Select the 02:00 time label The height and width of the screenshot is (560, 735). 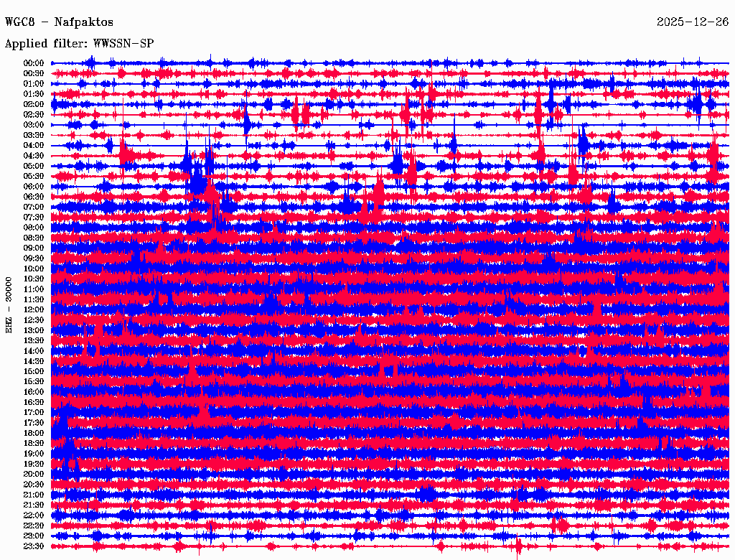34,105
